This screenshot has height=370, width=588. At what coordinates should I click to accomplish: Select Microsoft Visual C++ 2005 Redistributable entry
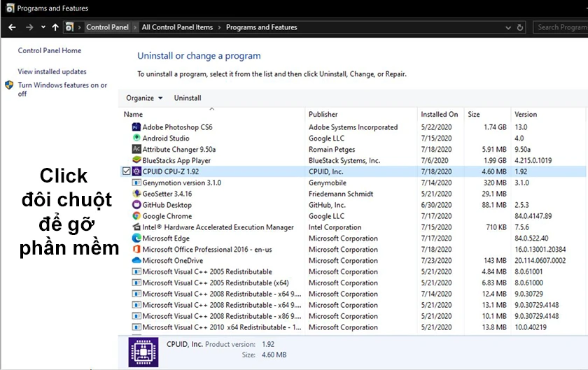pyautogui.click(x=207, y=272)
